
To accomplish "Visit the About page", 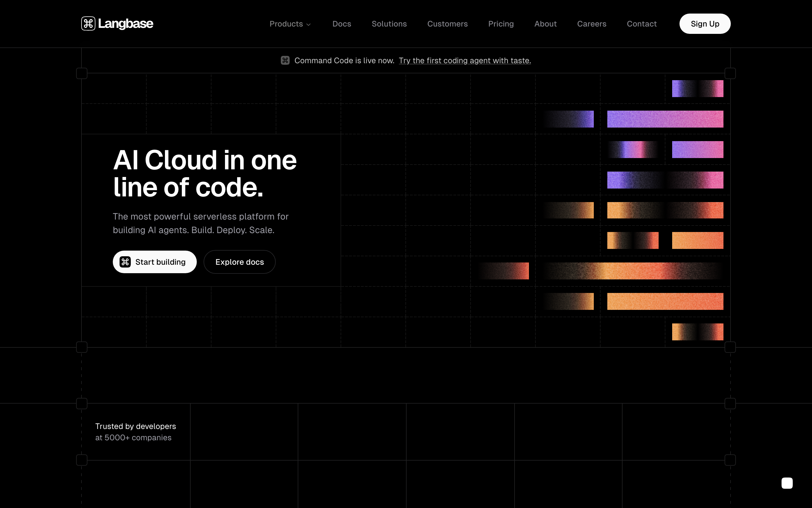I will (545, 24).
